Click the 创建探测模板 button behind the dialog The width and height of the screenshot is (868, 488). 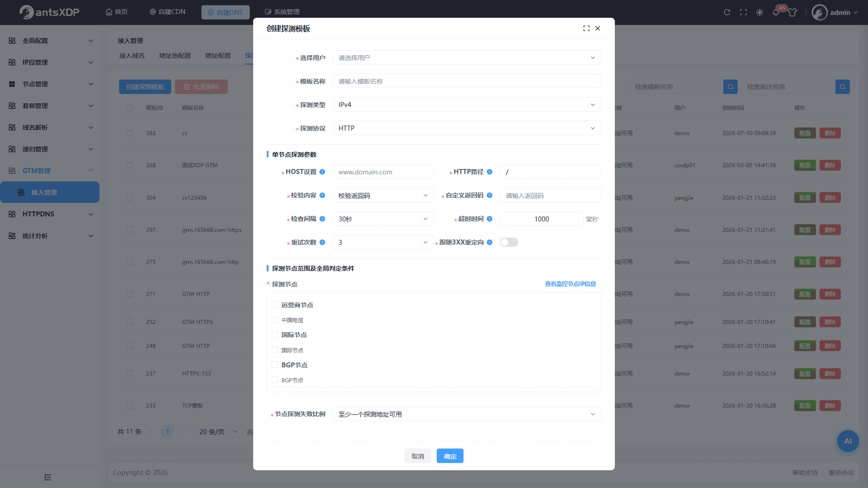click(x=145, y=87)
